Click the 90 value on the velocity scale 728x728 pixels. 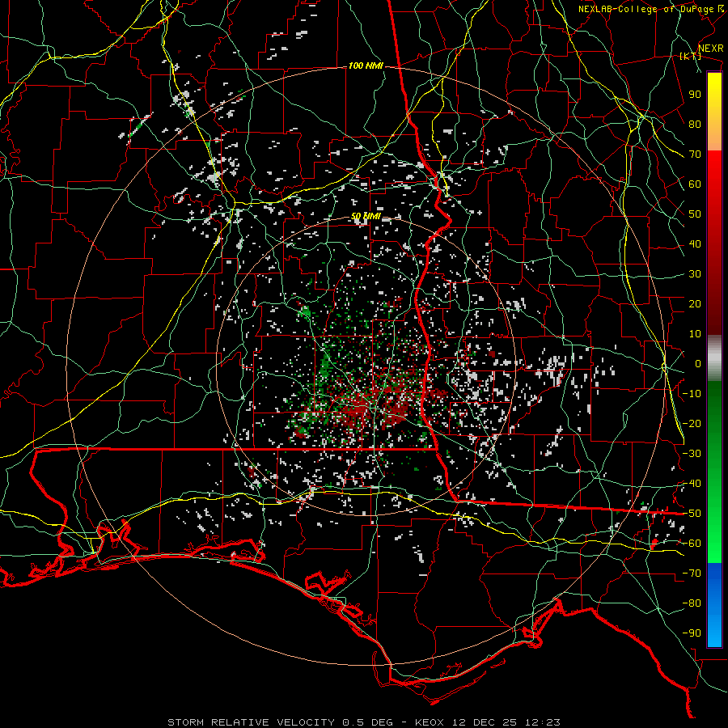click(x=695, y=95)
